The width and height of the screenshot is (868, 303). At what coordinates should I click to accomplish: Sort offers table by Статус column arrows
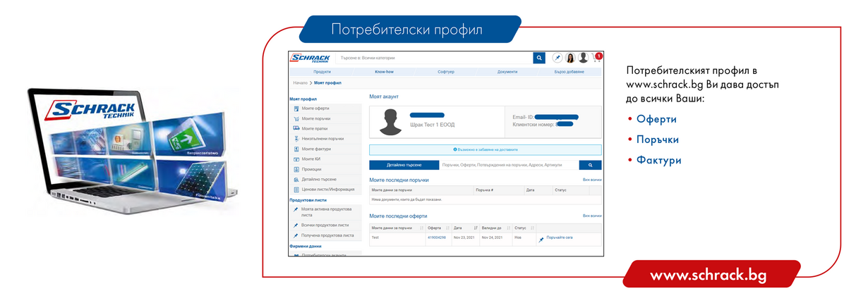pyautogui.click(x=532, y=228)
